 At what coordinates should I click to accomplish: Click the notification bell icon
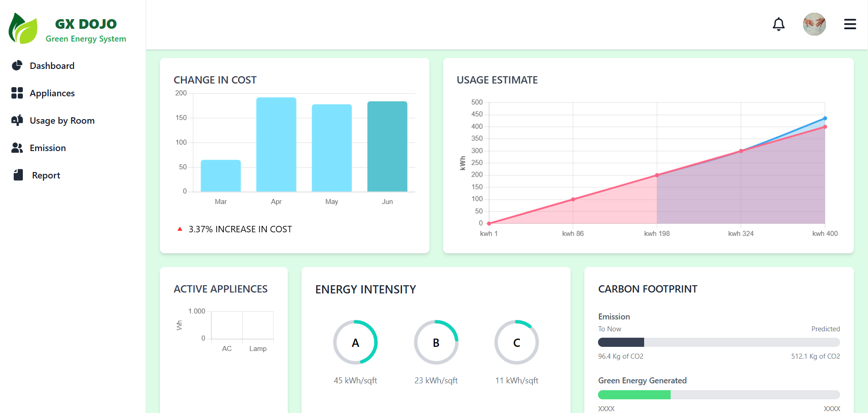778,24
